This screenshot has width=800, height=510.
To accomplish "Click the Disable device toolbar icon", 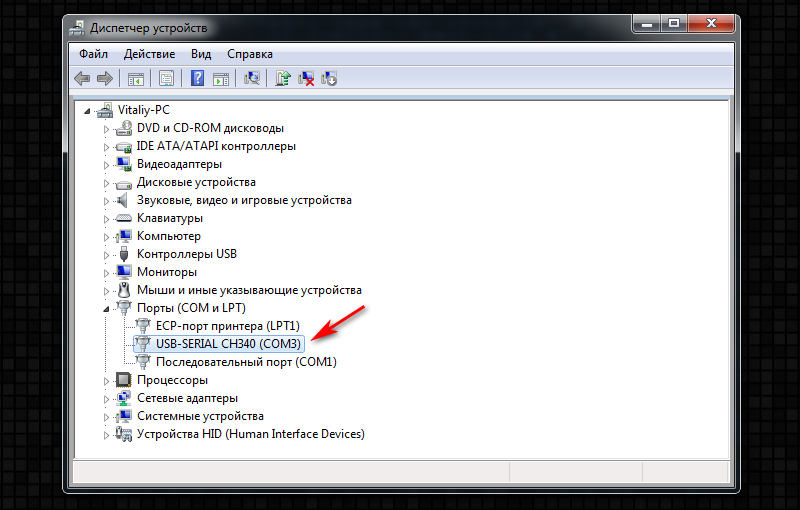I will 329,79.
